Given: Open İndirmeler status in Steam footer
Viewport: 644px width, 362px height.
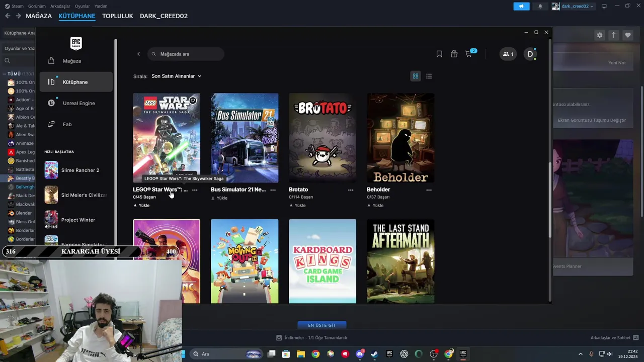Looking at the screenshot, I should tap(312, 338).
